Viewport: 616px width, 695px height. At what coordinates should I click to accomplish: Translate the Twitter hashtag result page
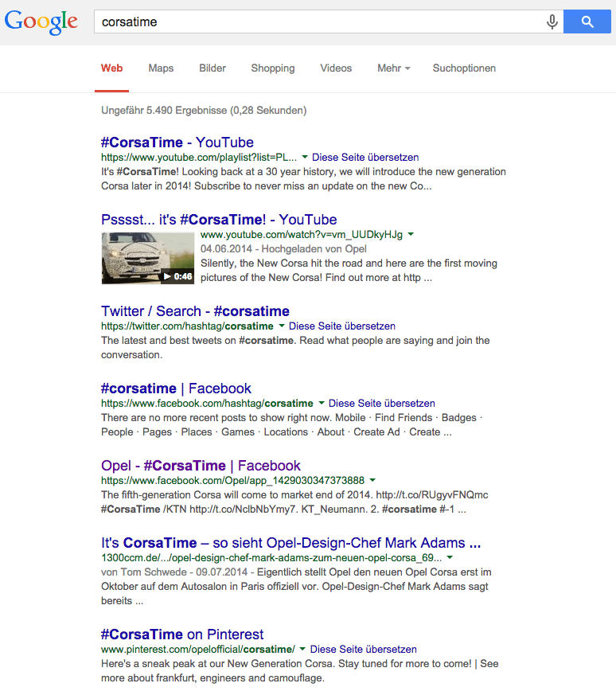click(x=342, y=326)
